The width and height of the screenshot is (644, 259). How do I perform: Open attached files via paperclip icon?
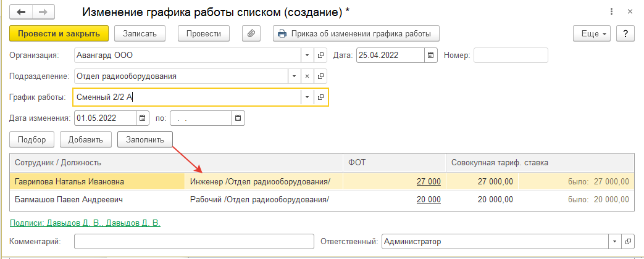coord(251,34)
